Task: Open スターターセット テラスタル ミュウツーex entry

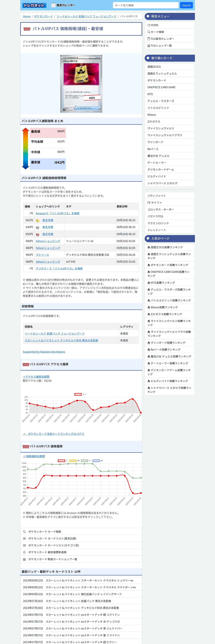Action: click(81, 580)
